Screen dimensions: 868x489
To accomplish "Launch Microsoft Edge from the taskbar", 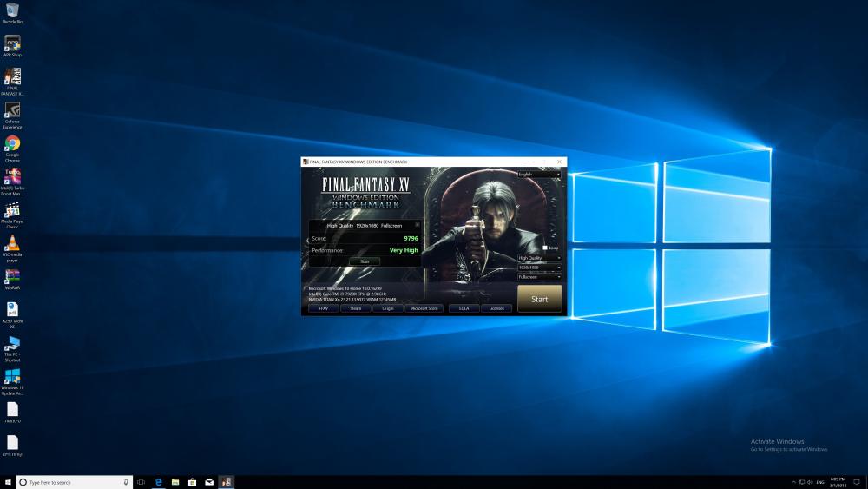I will [158, 482].
